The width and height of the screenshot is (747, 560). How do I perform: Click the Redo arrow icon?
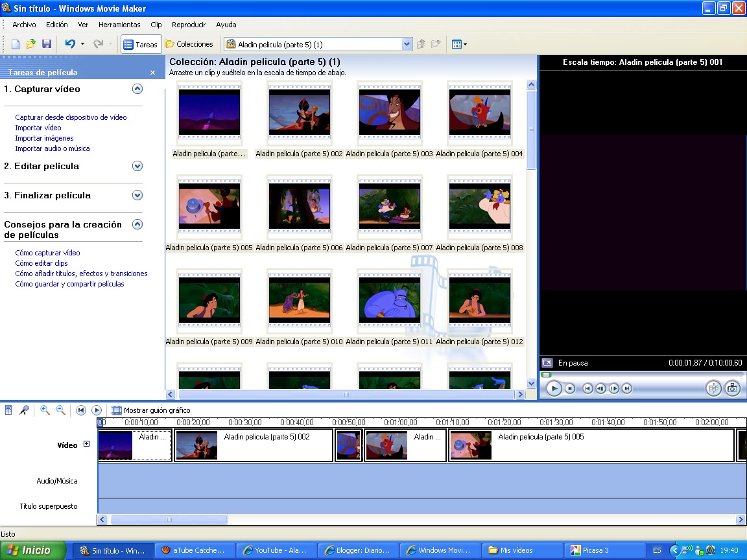tap(98, 44)
